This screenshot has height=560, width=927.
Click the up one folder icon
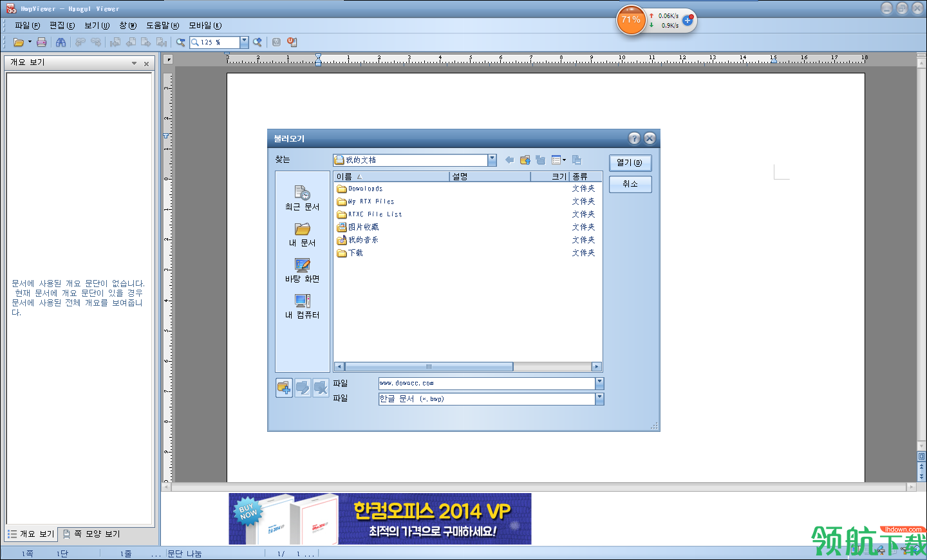tap(525, 160)
